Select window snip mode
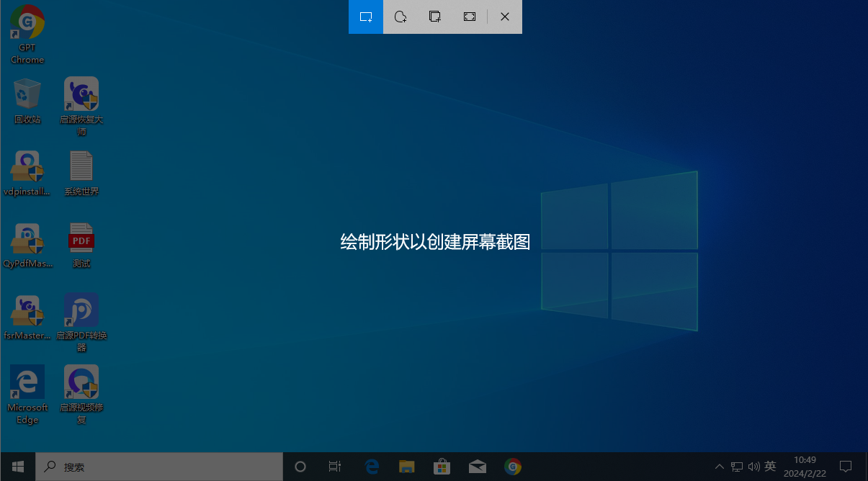The height and width of the screenshot is (481, 868). point(435,17)
